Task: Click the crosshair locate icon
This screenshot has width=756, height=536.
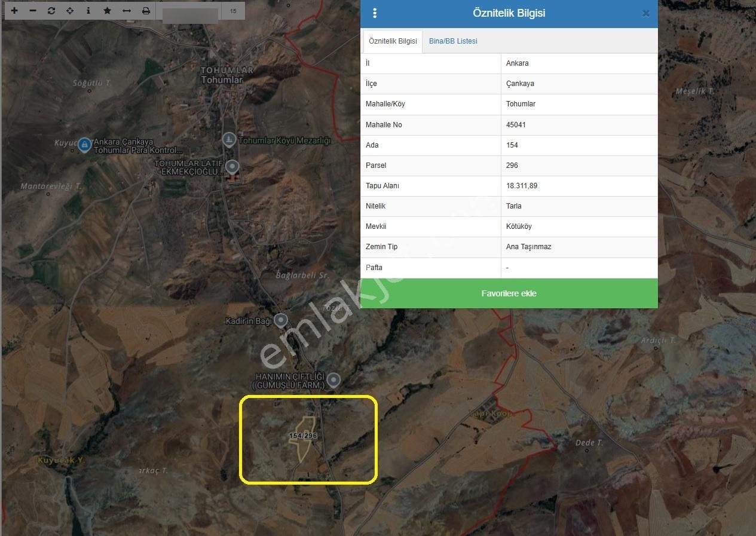Action: (70, 11)
